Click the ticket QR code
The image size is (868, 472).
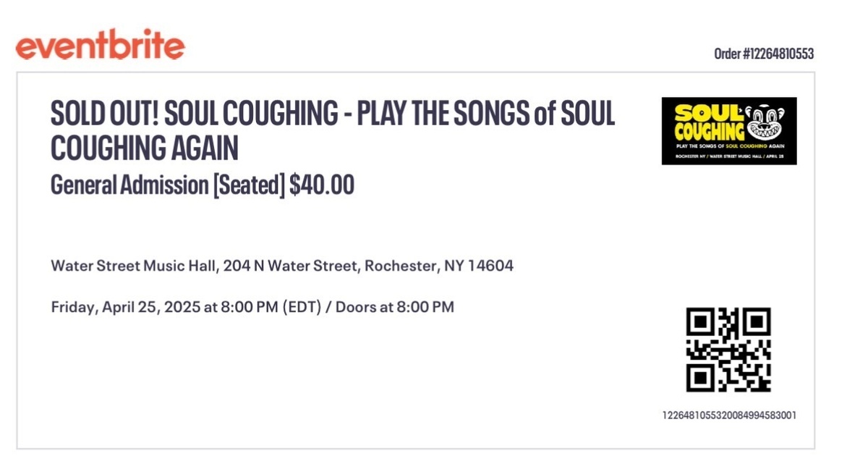[x=728, y=350]
